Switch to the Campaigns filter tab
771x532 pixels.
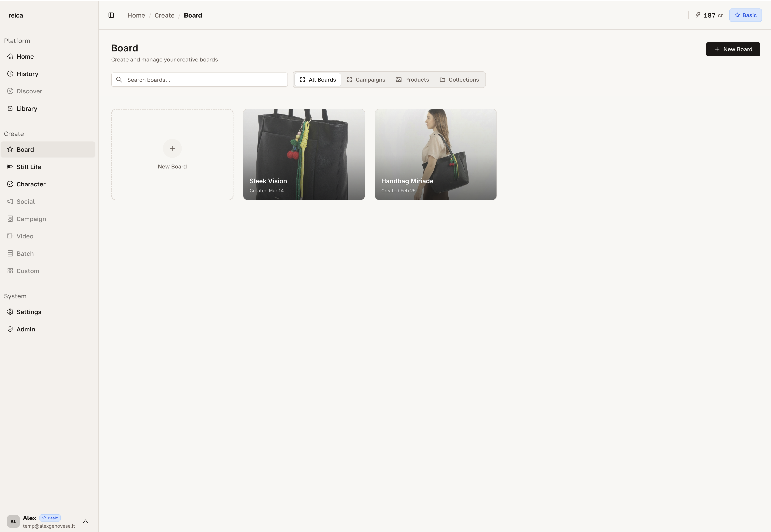click(x=366, y=79)
